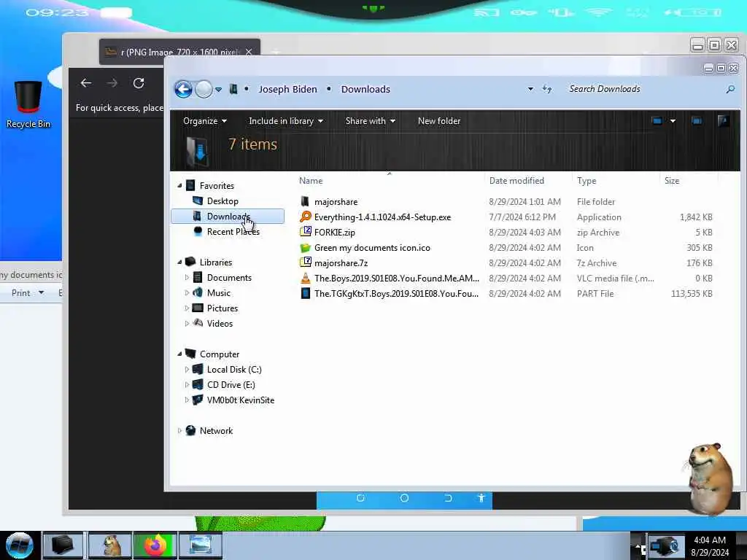Click Firefox back arrow in browser window
This screenshot has width=747, height=560.
click(x=86, y=83)
